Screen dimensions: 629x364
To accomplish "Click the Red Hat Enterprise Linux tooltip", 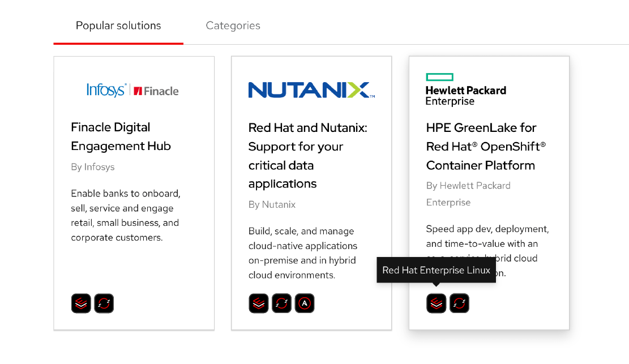I will pos(436,270).
